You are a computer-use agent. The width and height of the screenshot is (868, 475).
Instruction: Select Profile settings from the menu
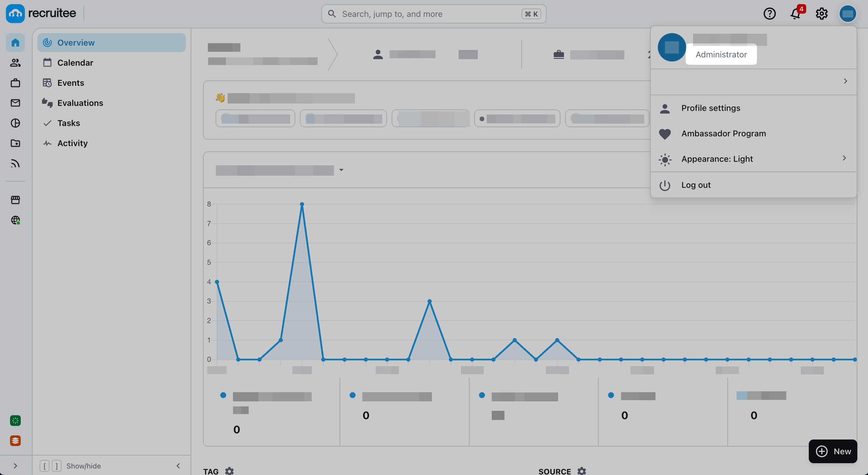pyautogui.click(x=710, y=108)
